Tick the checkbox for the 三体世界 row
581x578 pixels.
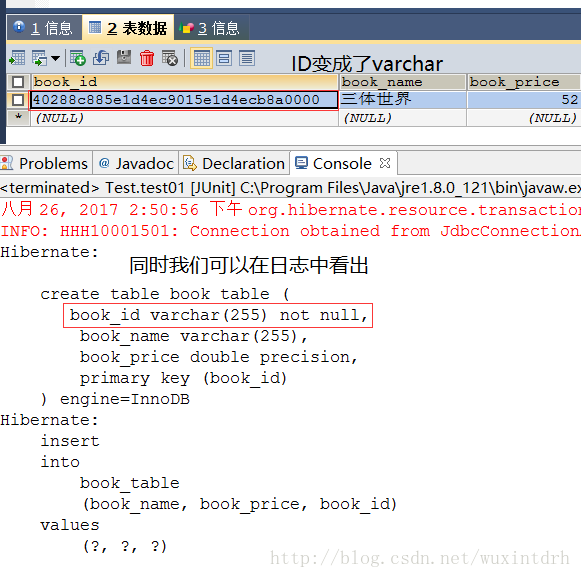click(x=18, y=100)
